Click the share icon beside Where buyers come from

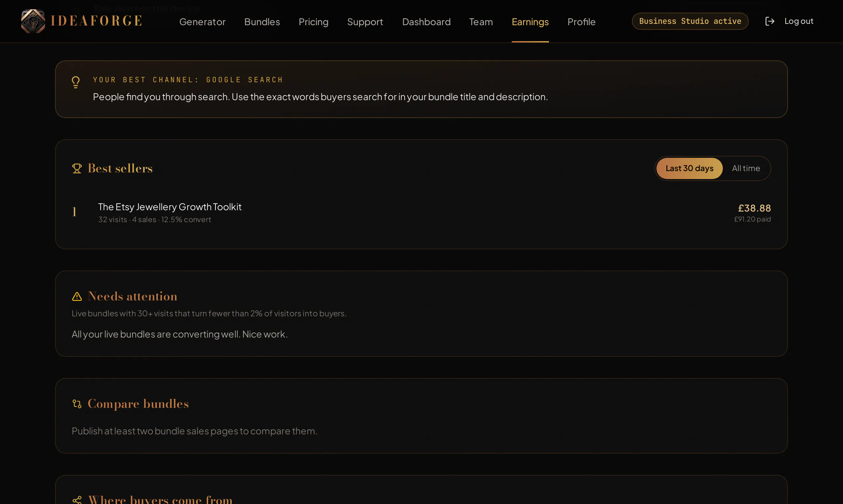coord(77,500)
